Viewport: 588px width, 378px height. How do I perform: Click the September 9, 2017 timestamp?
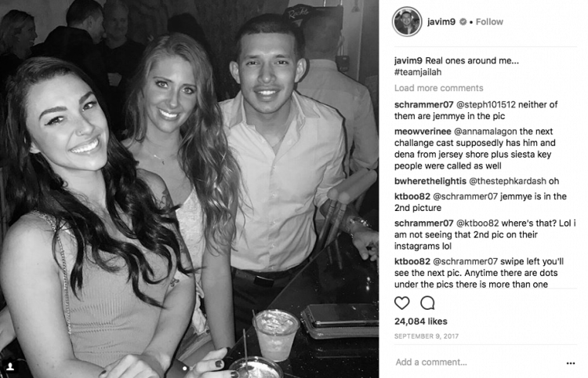(x=426, y=336)
